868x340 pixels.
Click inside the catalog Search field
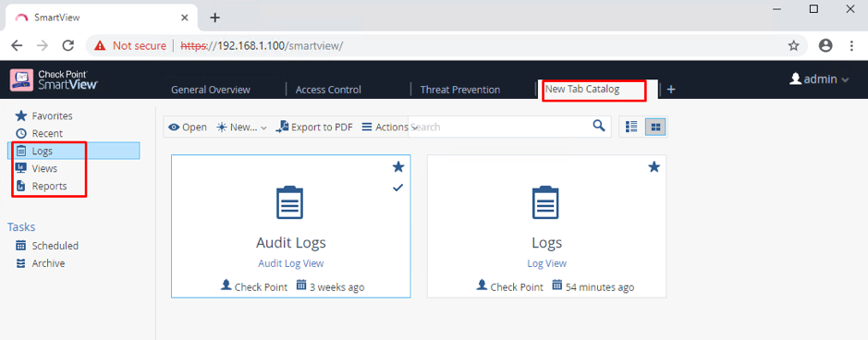coord(501,127)
